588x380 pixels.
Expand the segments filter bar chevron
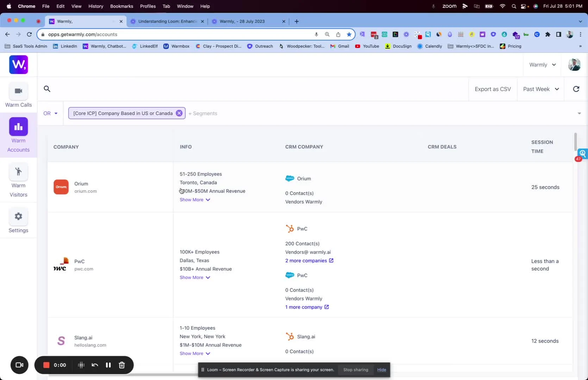579,113
